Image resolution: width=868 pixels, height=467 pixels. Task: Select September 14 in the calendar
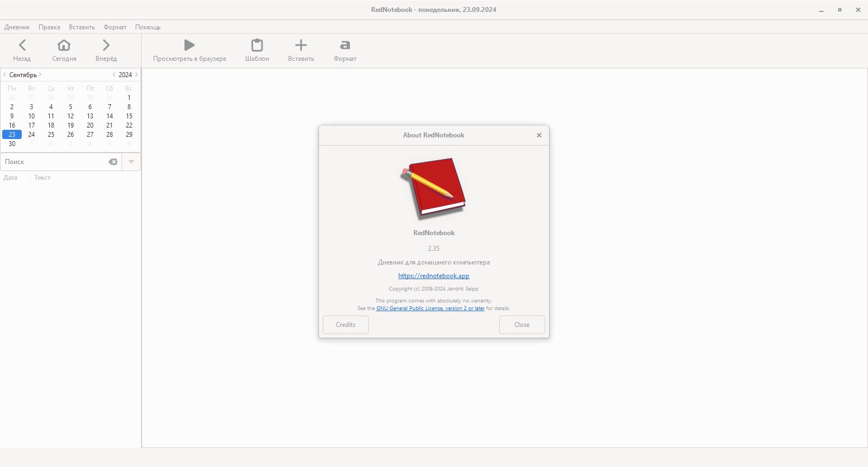click(110, 116)
